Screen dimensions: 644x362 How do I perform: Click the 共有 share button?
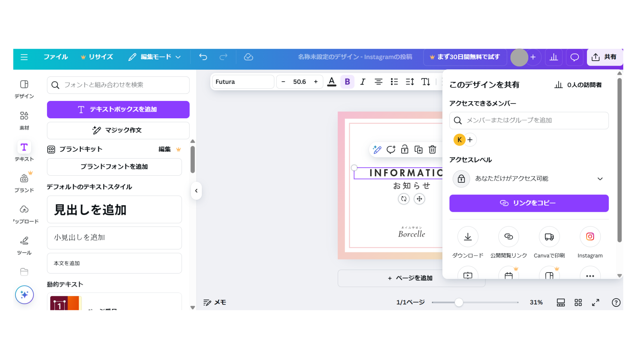coord(604,57)
